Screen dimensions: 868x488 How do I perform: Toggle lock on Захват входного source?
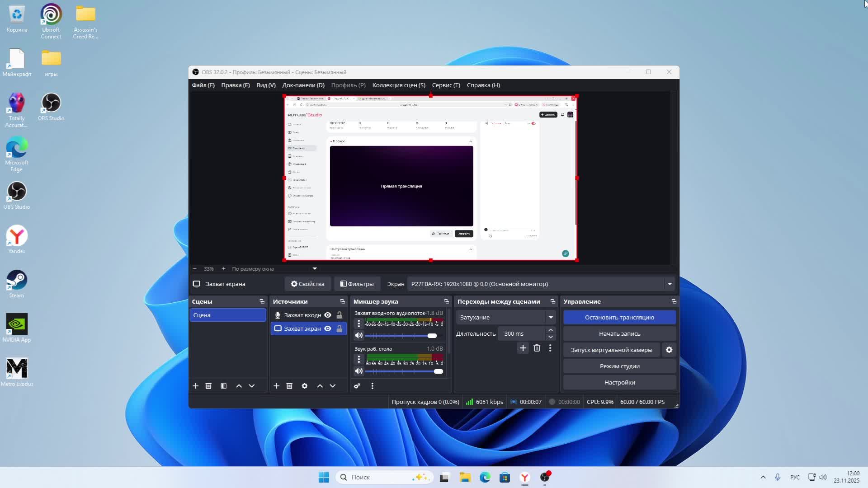click(339, 315)
